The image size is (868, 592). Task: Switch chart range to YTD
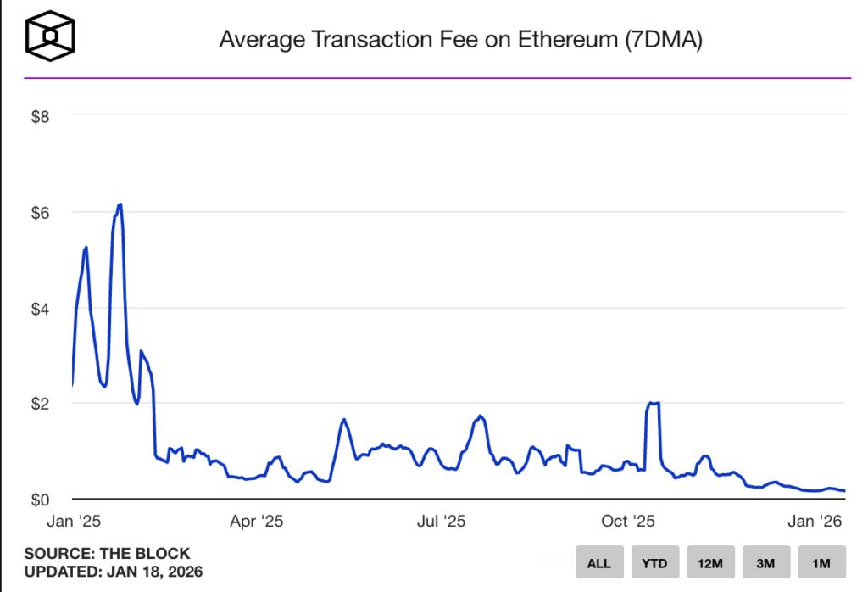[654, 562]
